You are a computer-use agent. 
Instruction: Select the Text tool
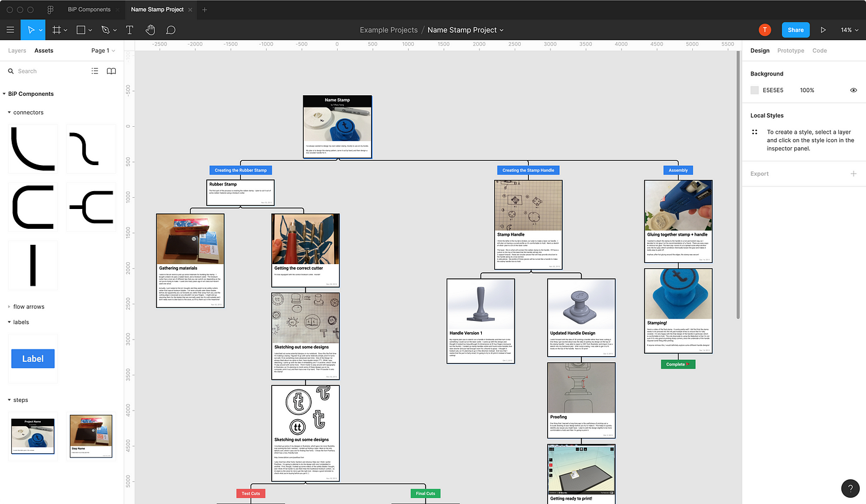pos(129,29)
